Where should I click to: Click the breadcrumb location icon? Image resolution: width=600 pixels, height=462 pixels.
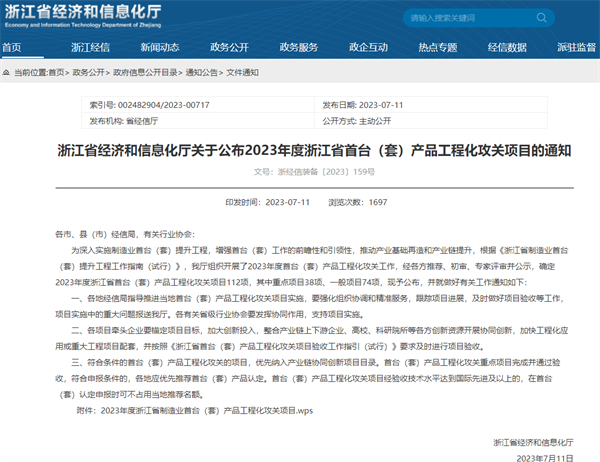(7, 73)
